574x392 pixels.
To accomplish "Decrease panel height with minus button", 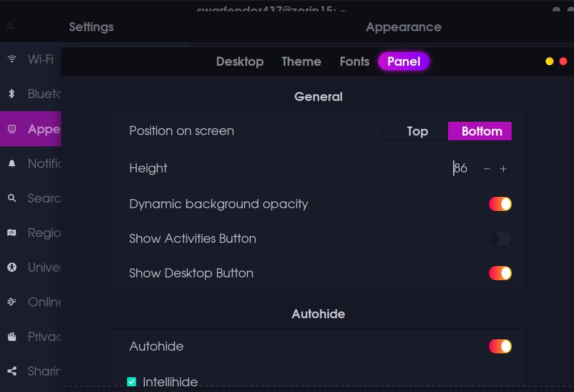I will (x=487, y=169).
